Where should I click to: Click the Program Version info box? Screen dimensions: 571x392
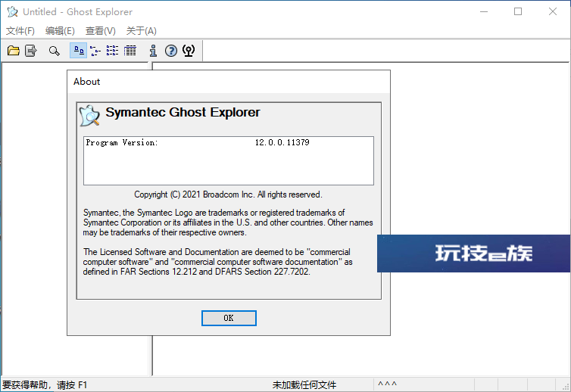pos(229,161)
